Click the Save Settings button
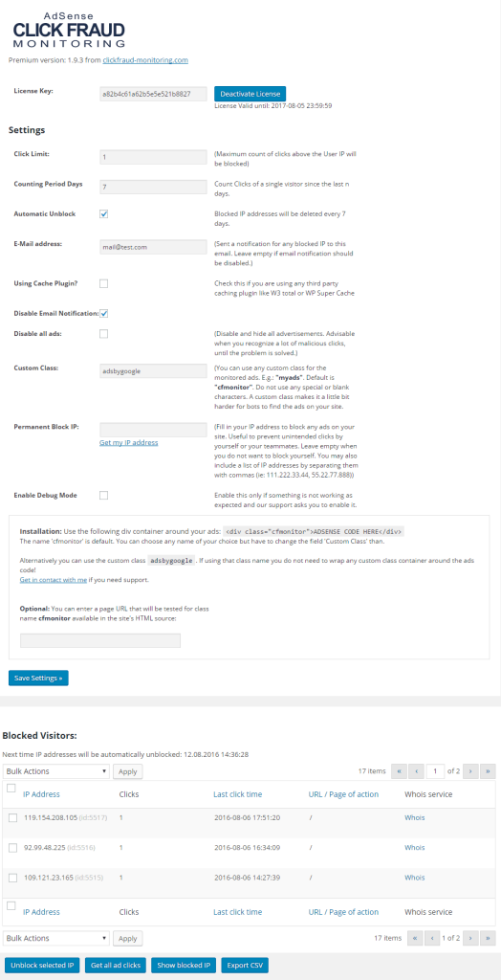Viewport: 501px width, 980px height. pos(38,678)
